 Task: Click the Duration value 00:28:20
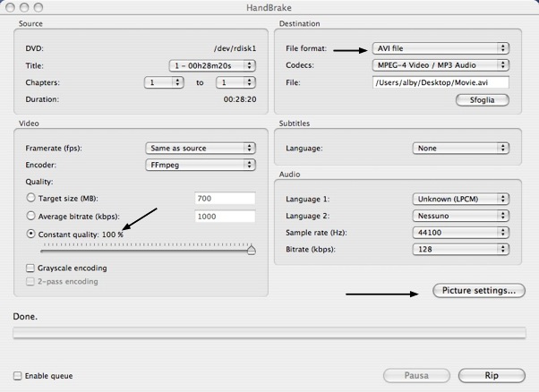click(240, 99)
